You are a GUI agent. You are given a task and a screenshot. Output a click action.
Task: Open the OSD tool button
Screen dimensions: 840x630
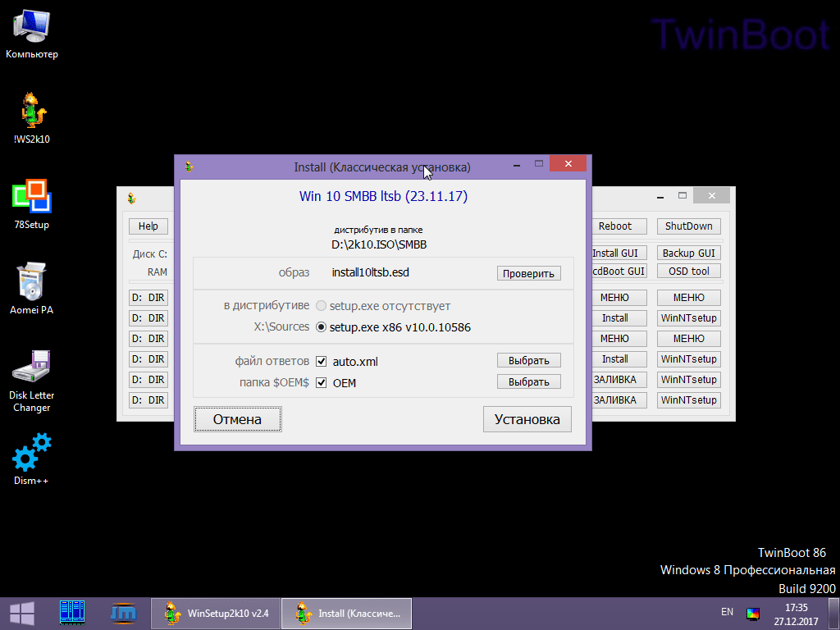coord(688,271)
